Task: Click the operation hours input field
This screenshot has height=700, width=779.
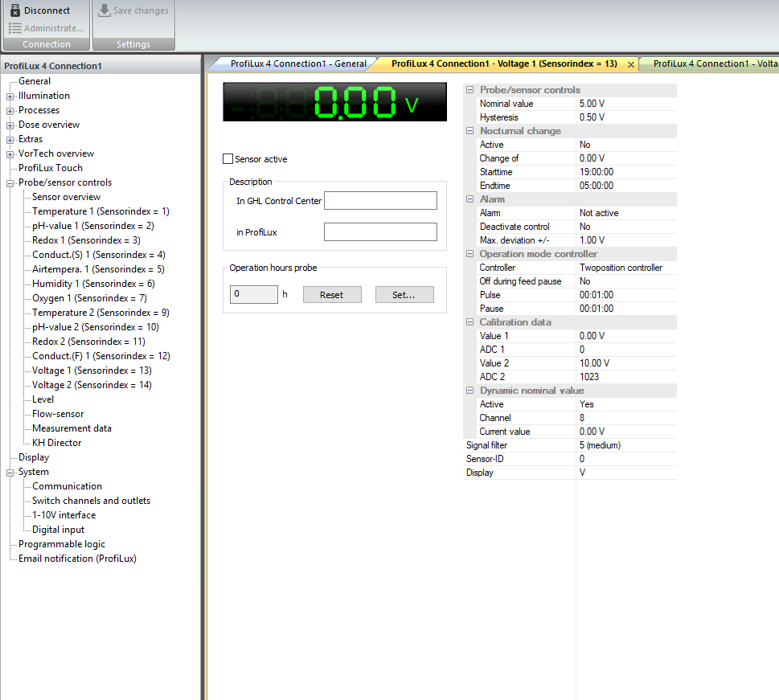Action: pyautogui.click(x=254, y=294)
